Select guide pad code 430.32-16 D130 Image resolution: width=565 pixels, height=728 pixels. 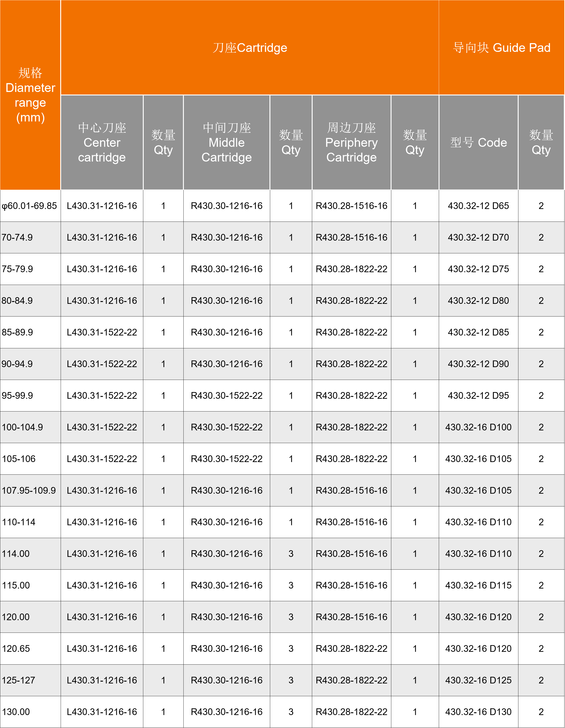[x=478, y=712]
